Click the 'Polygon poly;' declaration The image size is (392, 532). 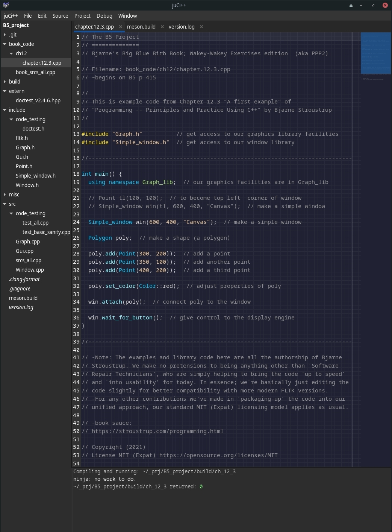[110, 238]
